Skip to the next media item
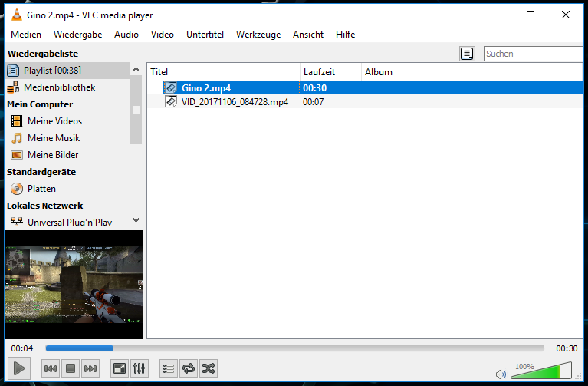Viewport: 588px width, 386px height. 90,368
